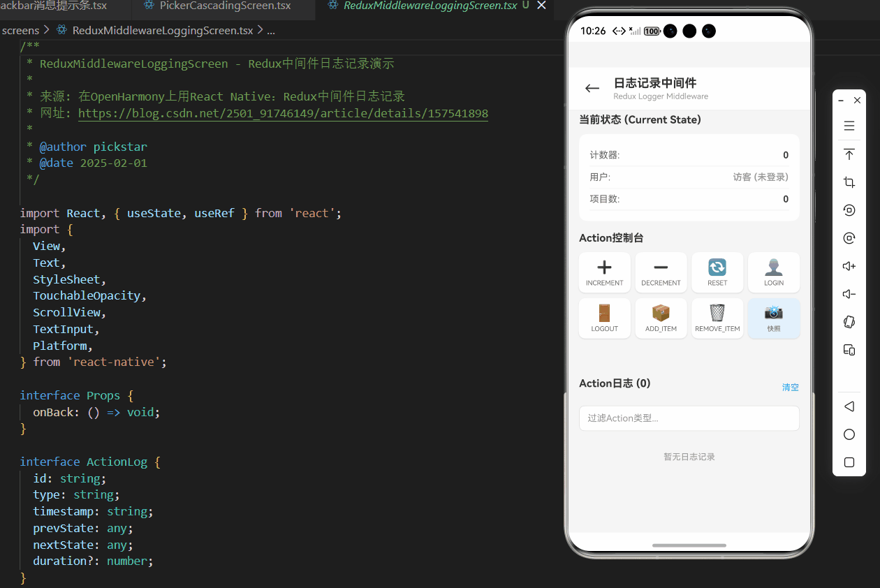The image size is (880, 588).
Task: Increase emulator volume with speaker plus icon
Action: click(x=849, y=266)
